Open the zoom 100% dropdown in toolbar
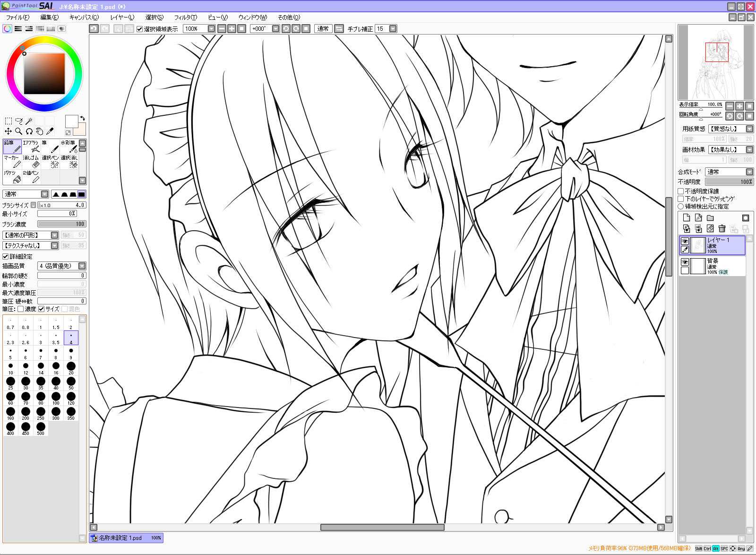 pyautogui.click(x=211, y=29)
